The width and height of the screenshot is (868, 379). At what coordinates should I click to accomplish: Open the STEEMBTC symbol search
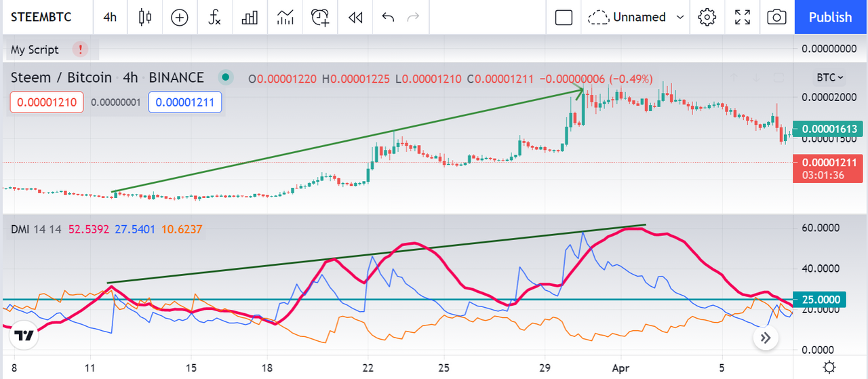point(42,17)
